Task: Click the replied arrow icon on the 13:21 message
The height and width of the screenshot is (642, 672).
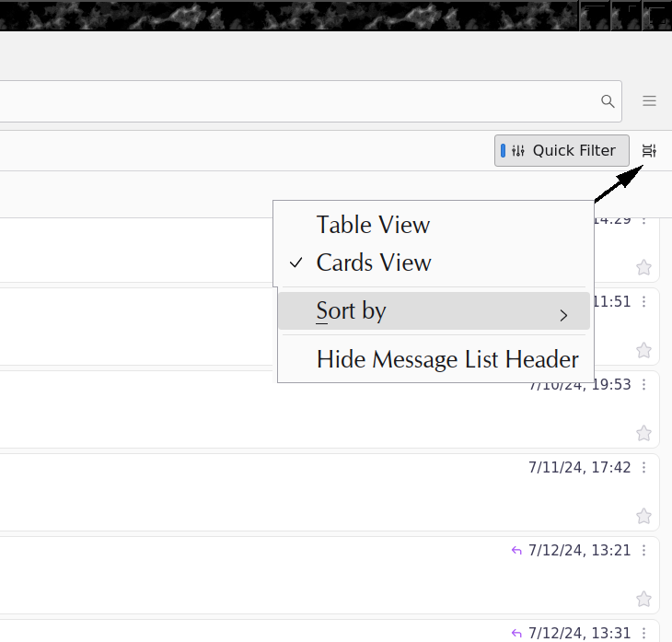Action: [516, 551]
